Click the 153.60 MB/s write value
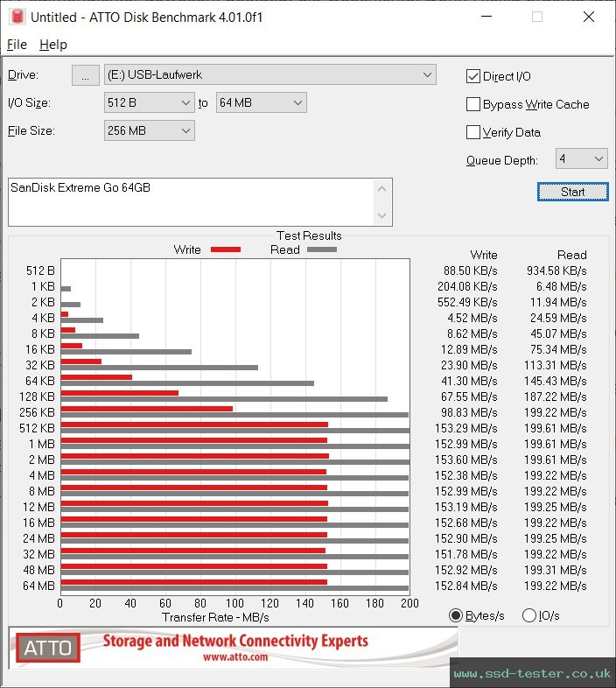Image resolution: width=616 pixels, height=688 pixels. click(x=466, y=460)
